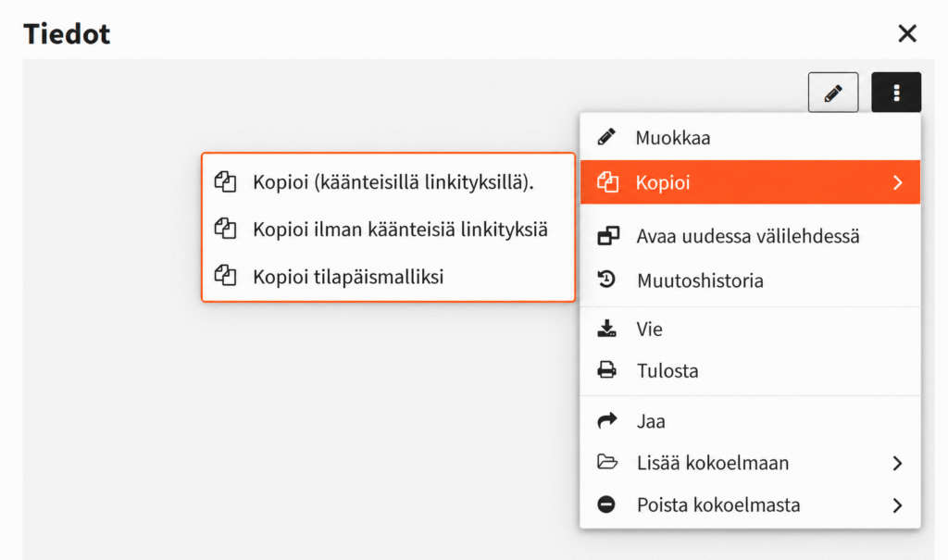Expand the Kopioi submenu chevron

[898, 182]
